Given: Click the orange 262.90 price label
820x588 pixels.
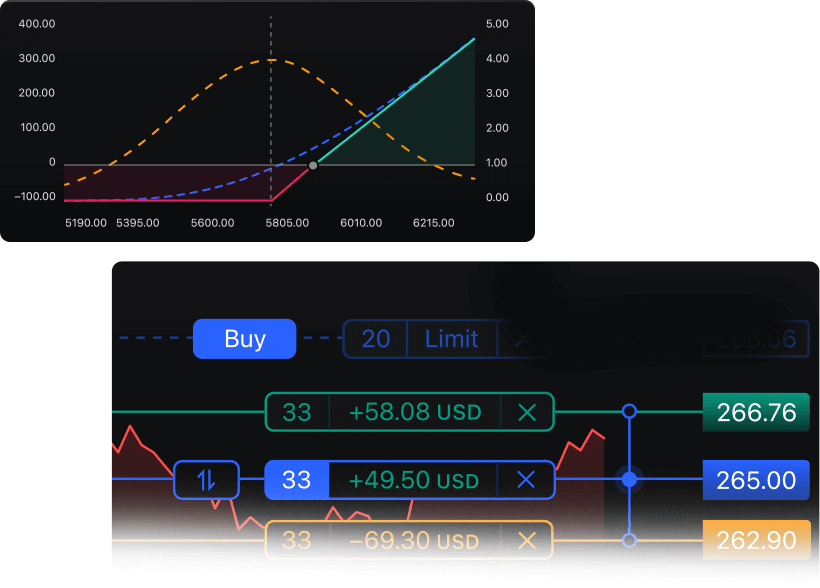Looking at the screenshot, I should pyautogui.click(x=756, y=541).
